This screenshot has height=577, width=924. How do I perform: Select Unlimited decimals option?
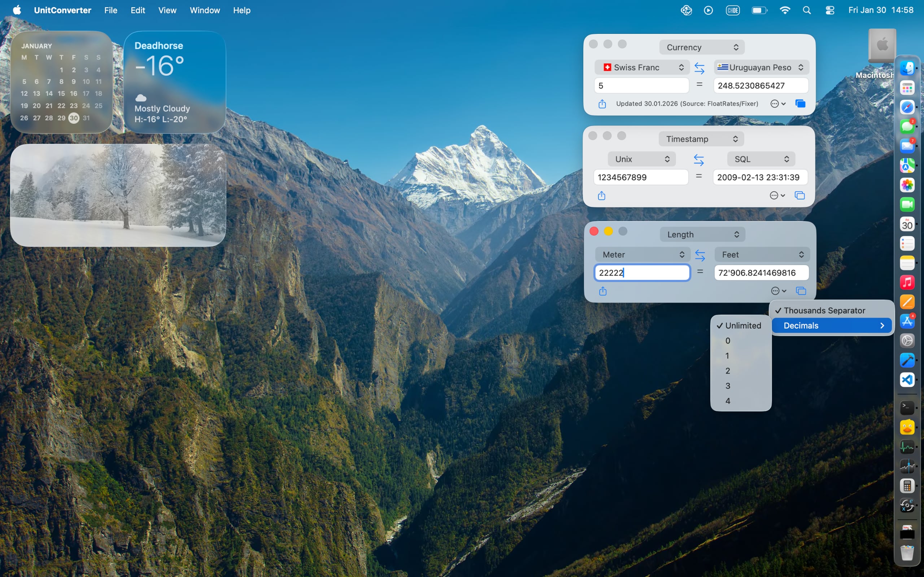pyautogui.click(x=742, y=326)
